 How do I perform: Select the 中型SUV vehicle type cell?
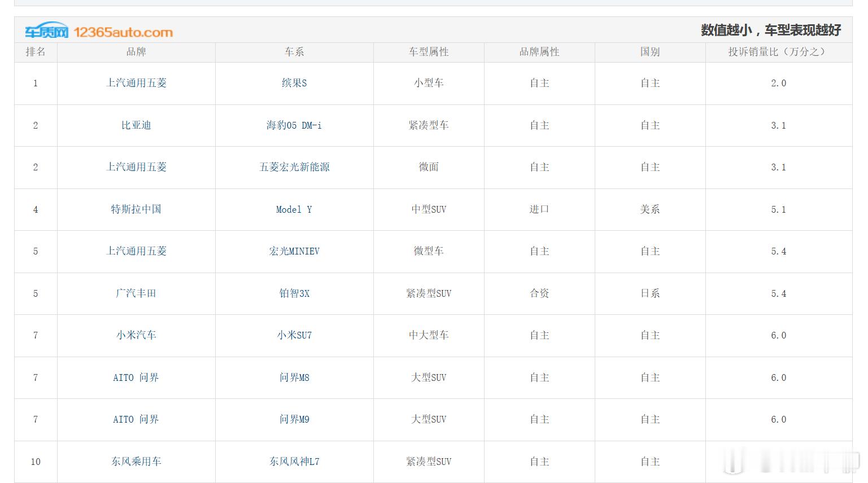tap(429, 209)
